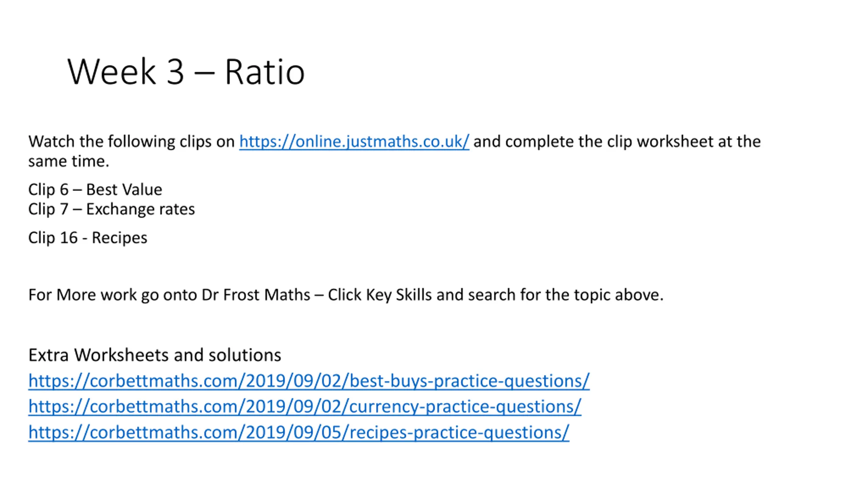Open the recipes-practice-questions Corbettmaths link

(299, 433)
